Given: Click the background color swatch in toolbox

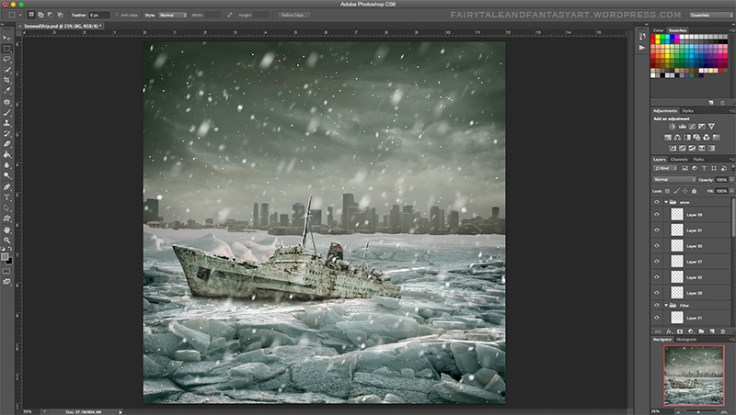Looking at the screenshot, I should [x=9, y=261].
